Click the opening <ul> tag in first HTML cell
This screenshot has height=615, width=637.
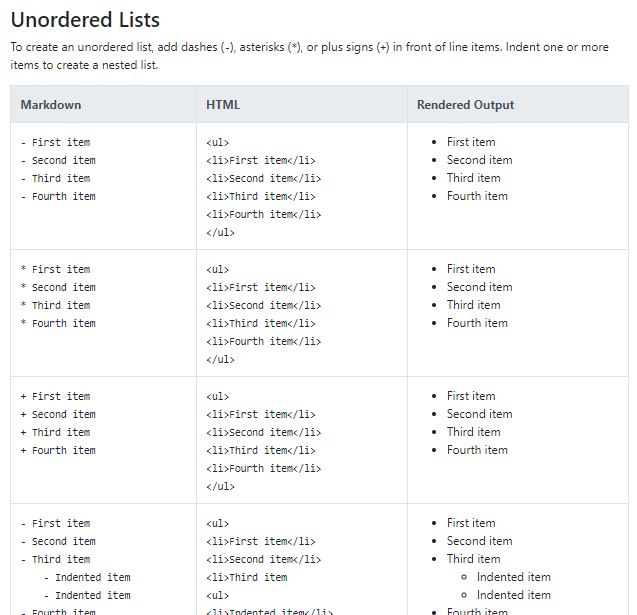click(217, 142)
